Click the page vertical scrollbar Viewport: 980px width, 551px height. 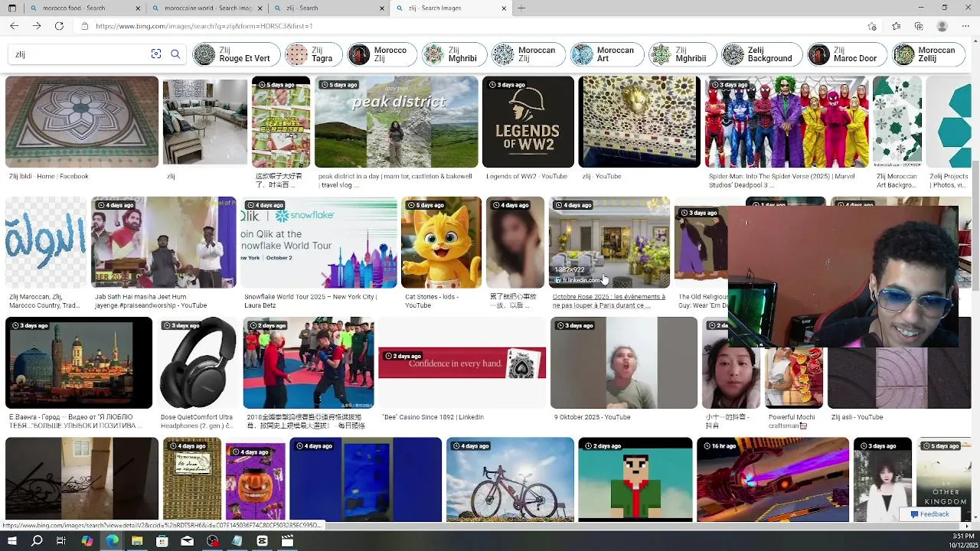tap(975, 226)
